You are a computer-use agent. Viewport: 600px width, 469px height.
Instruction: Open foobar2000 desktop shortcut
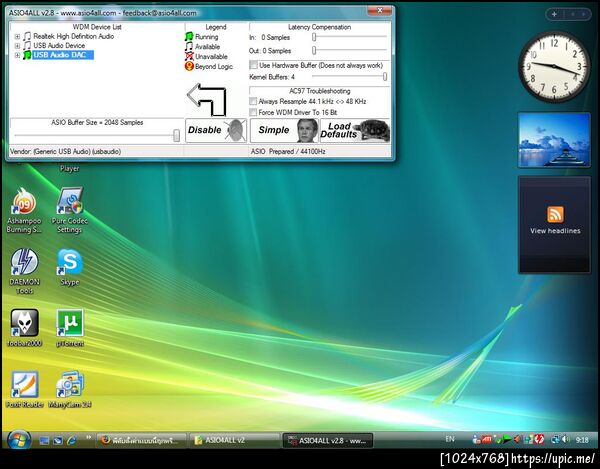tap(24, 328)
